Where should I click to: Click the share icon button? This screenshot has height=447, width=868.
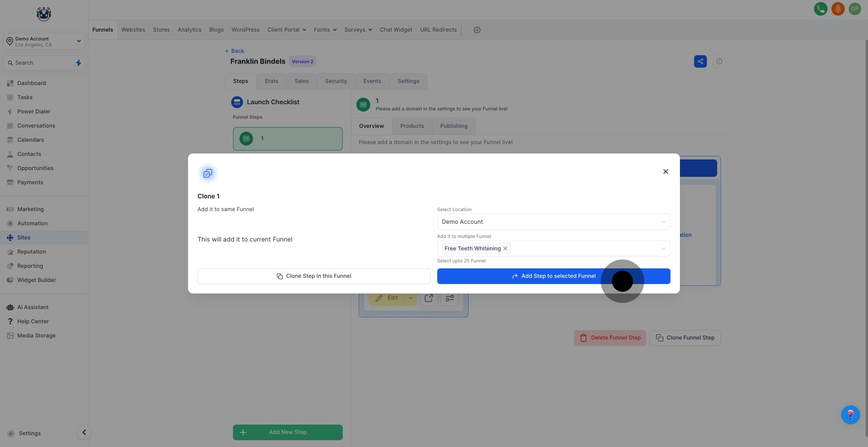pos(700,61)
